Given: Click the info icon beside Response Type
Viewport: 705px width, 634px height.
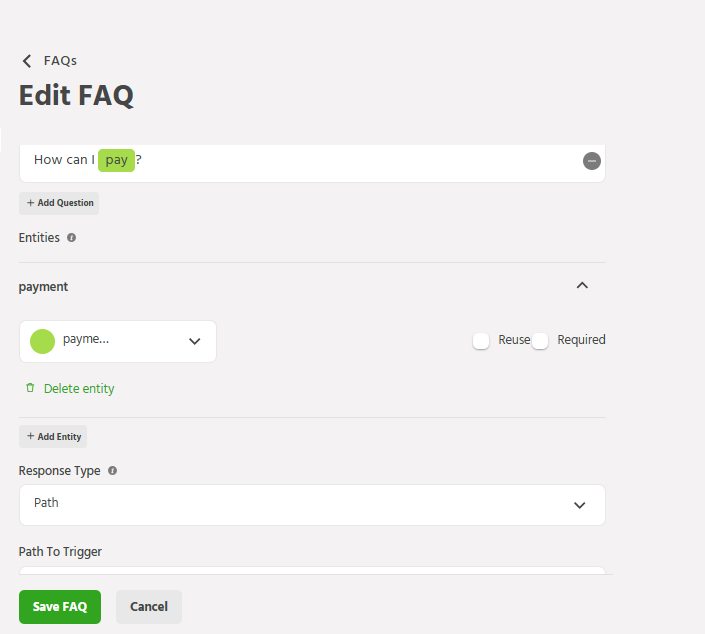Looking at the screenshot, I should pos(112,470).
